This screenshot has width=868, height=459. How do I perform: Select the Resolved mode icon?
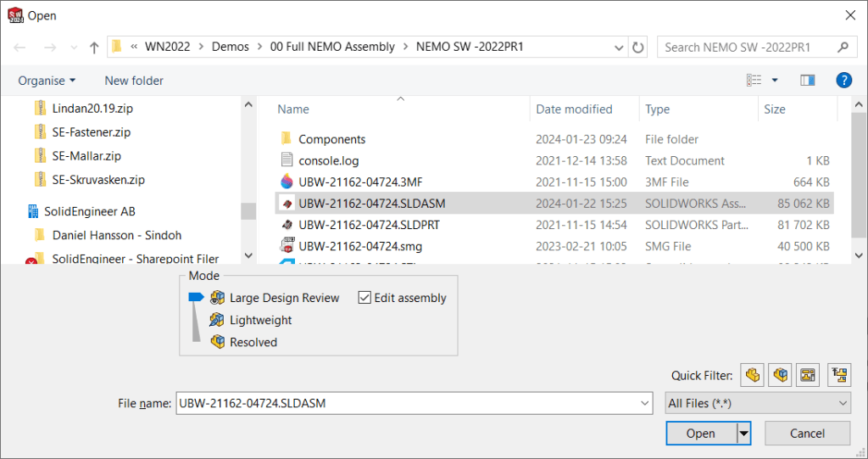click(x=218, y=342)
